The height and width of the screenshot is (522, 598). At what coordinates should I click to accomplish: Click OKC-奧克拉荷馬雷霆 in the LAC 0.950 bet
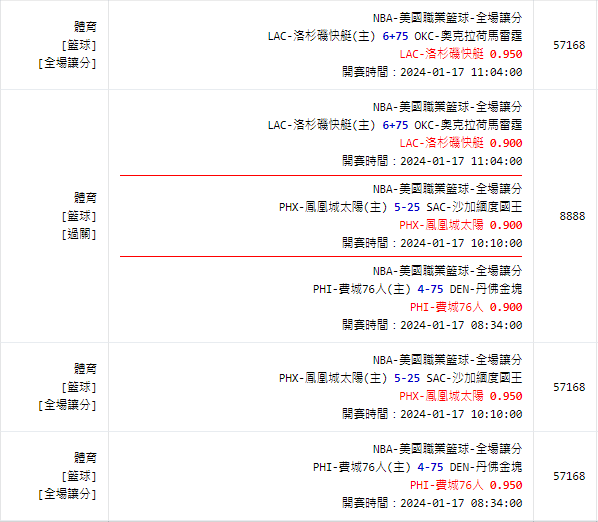(468, 36)
